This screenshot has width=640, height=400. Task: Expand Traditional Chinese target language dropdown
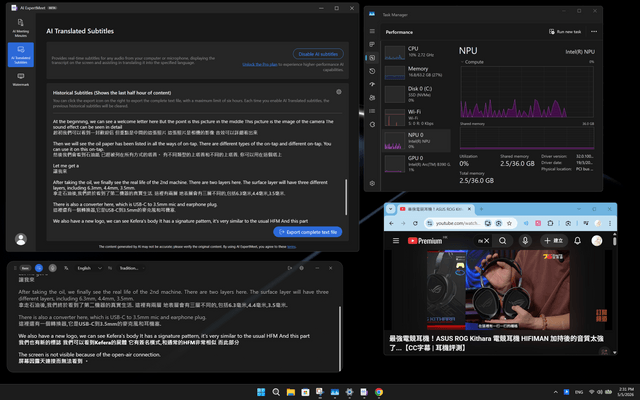coord(131,268)
